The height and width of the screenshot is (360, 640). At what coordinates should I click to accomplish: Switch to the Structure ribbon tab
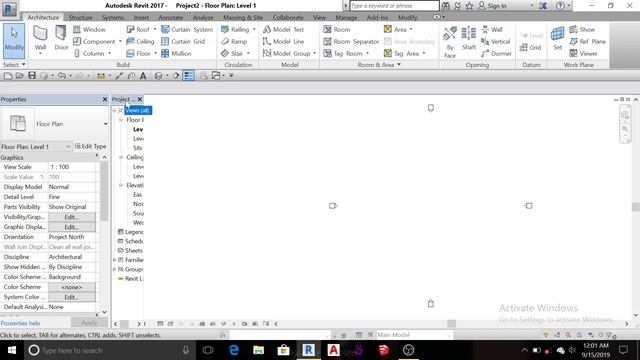tap(80, 18)
